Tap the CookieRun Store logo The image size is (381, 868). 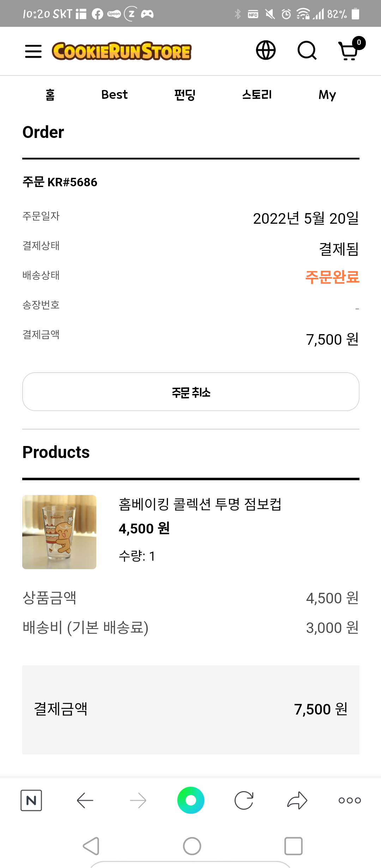(x=121, y=51)
